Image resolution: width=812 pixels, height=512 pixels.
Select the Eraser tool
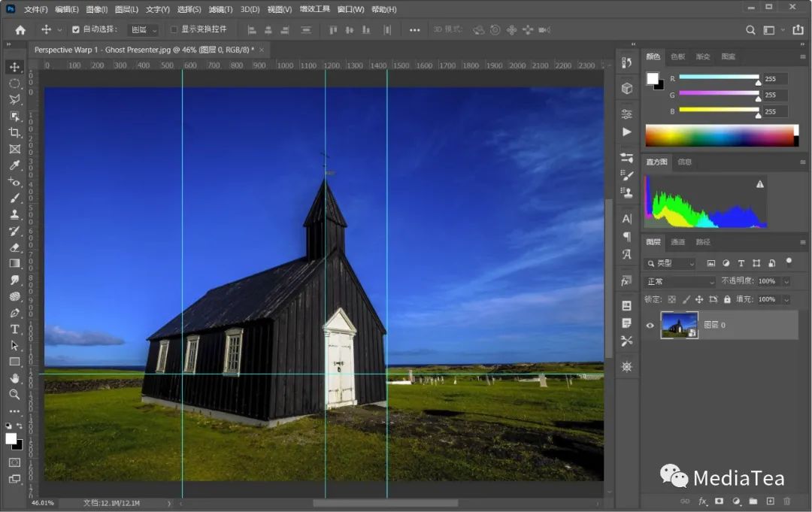click(14, 247)
